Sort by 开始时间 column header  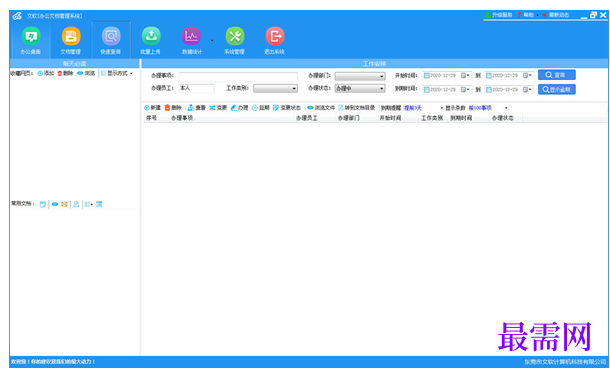[398, 118]
